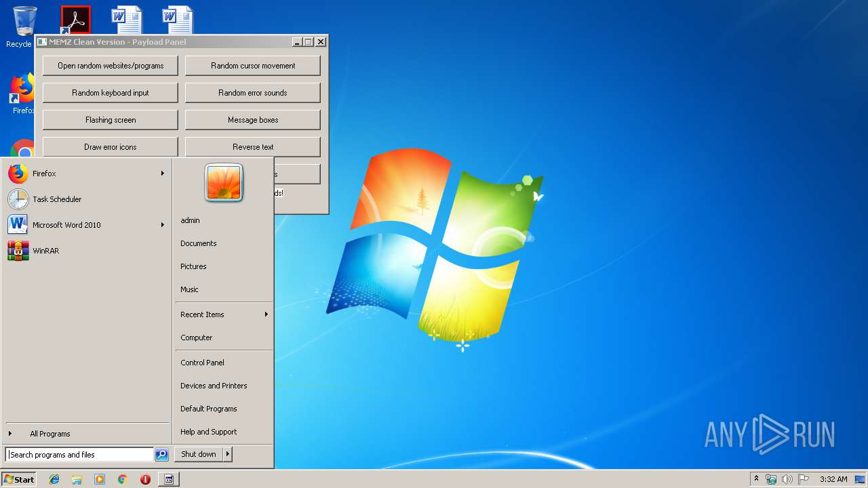
Task: Launch Windows Media Player from taskbar
Action: pos(100,479)
